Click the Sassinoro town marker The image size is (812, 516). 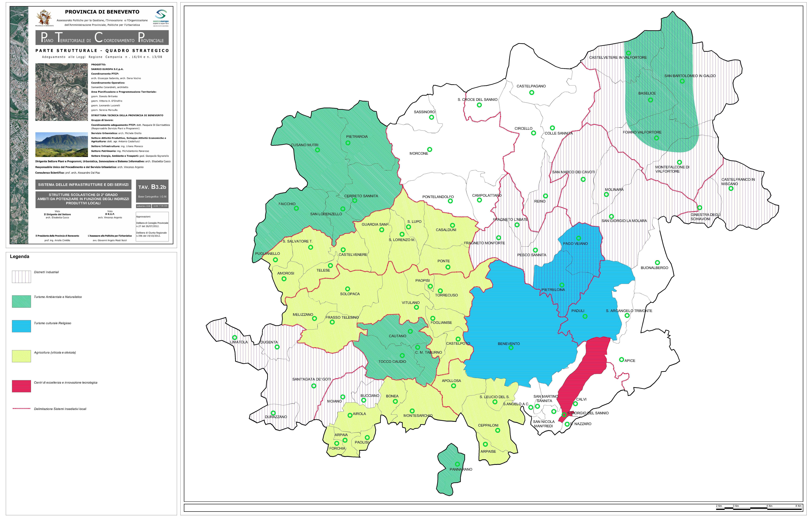tap(432, 117)
